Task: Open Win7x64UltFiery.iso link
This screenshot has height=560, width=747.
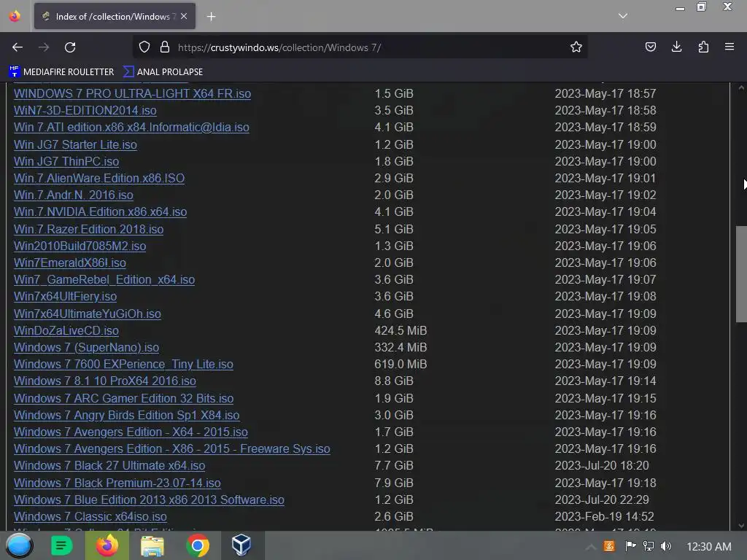Action: 65,296
